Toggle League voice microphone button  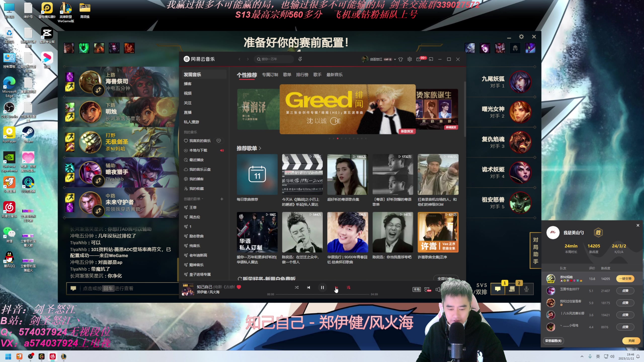click(x=526, y=289)
